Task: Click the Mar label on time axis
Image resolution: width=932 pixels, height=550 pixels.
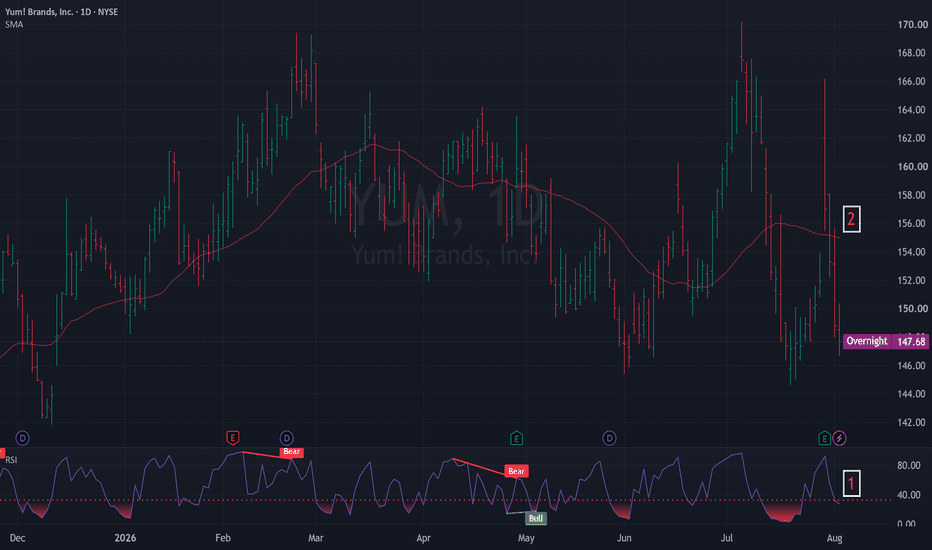Action: pos(316,538)
